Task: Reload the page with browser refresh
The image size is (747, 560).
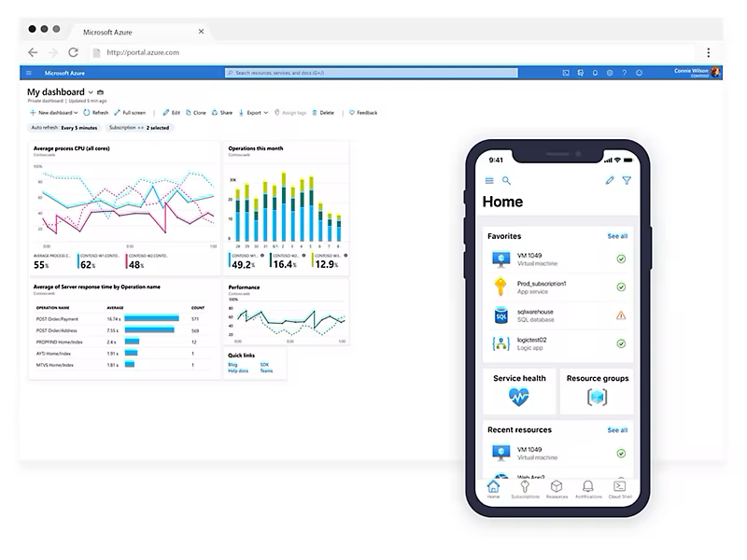Action: (x=73, y=52)
